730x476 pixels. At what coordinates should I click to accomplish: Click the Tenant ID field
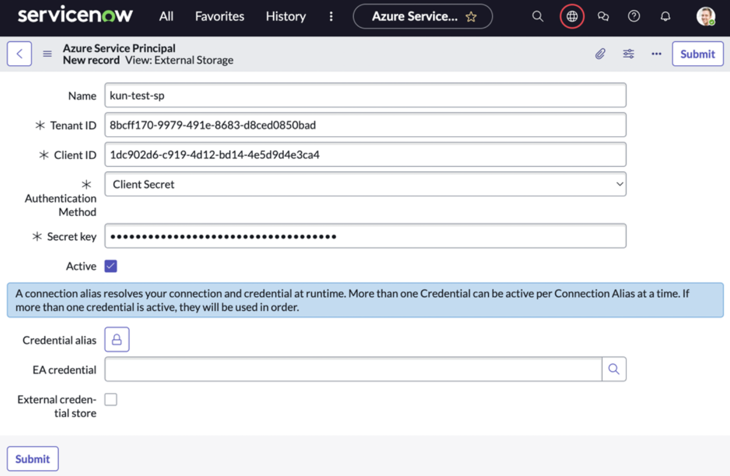[365, 125]
